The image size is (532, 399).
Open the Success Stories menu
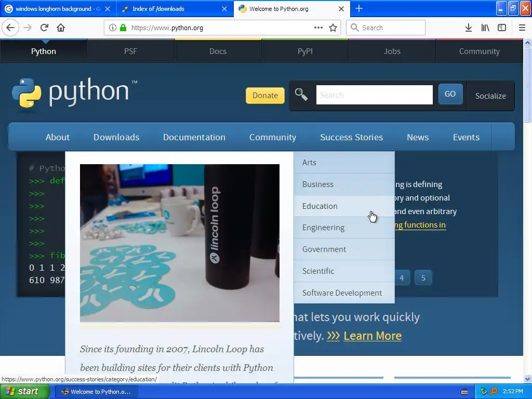click(352, 137)
